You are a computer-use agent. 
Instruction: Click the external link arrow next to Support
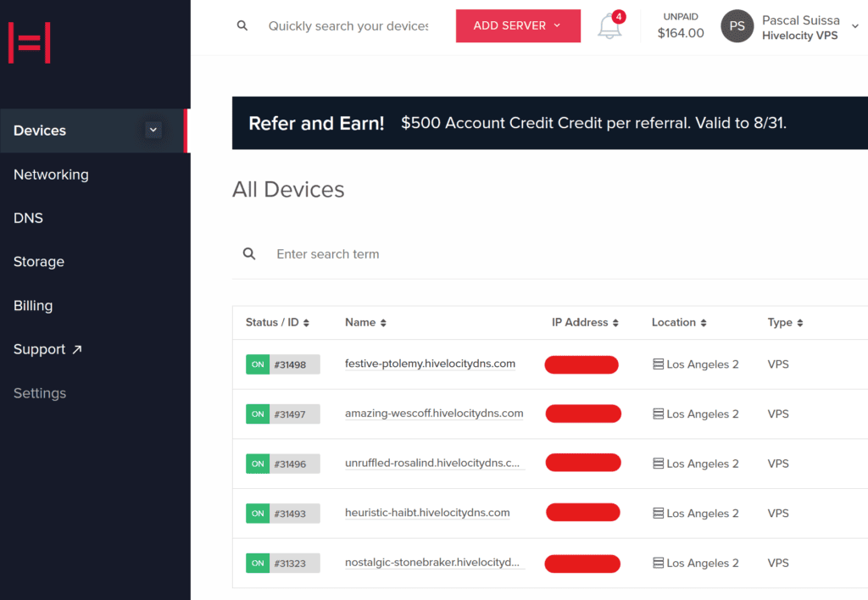(x=75, y=348)
